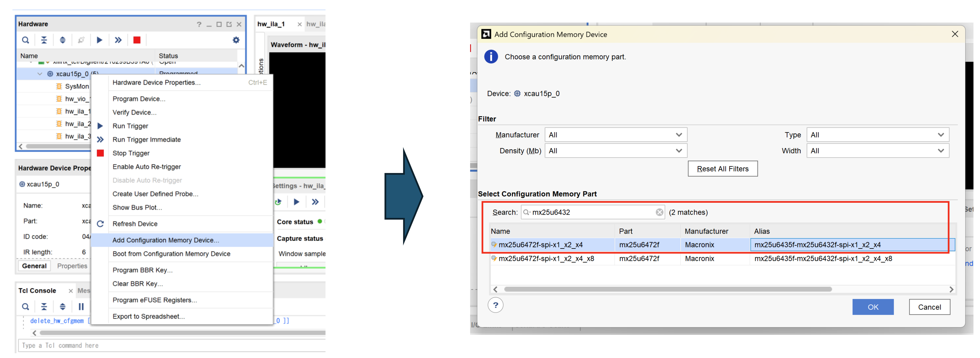Expand the Type filter dropdown

[x=877, y=135]
